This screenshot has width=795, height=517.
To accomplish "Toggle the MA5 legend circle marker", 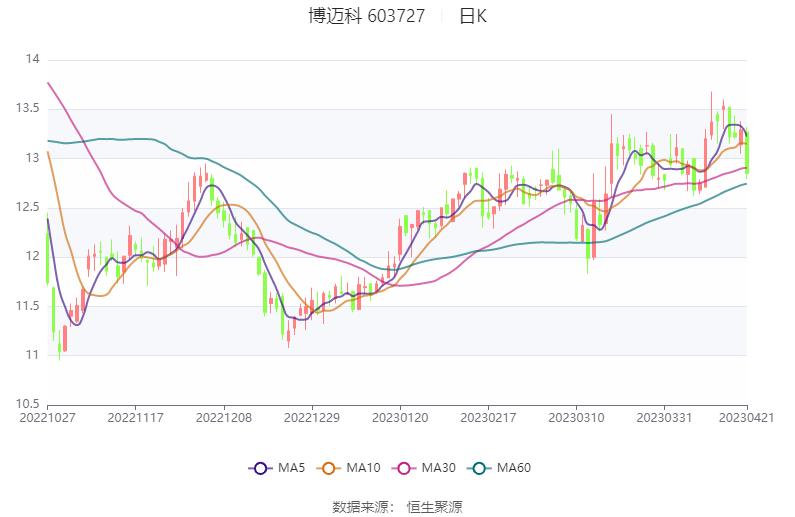I will click(x=261, y=468).
